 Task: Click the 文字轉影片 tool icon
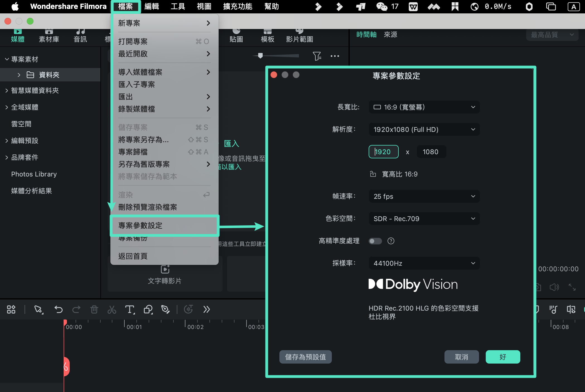(165, 269)
